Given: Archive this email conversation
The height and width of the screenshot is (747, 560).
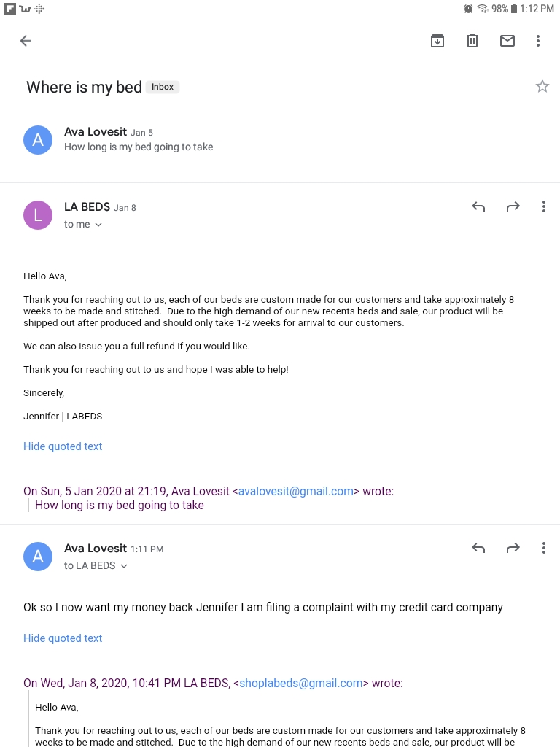Looking at the screenshot, I should click(437, 41).
